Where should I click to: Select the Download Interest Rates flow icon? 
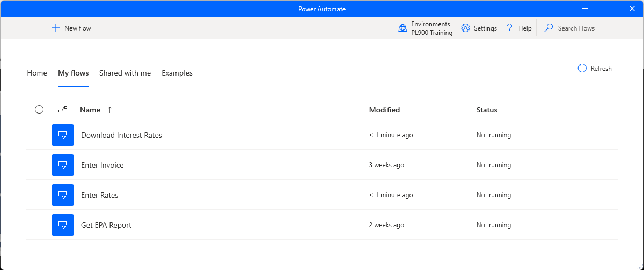pos(63,135)
